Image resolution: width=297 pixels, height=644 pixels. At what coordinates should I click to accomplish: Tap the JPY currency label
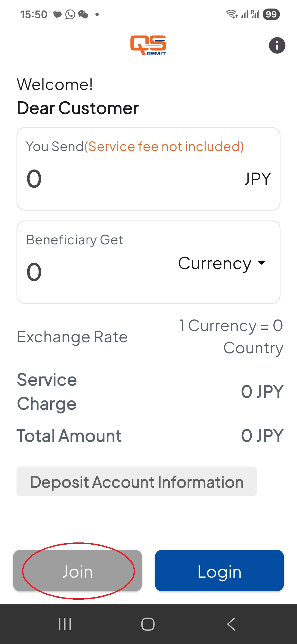point(258,179)
